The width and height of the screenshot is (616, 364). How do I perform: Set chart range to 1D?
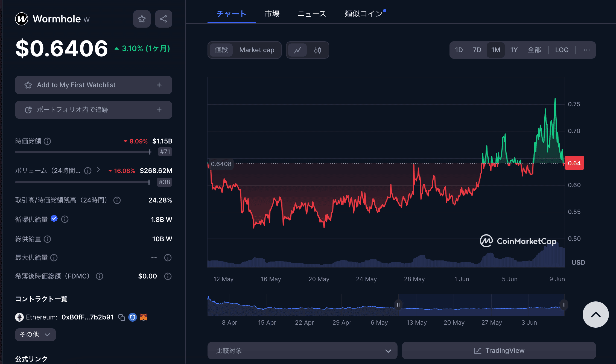459,50
